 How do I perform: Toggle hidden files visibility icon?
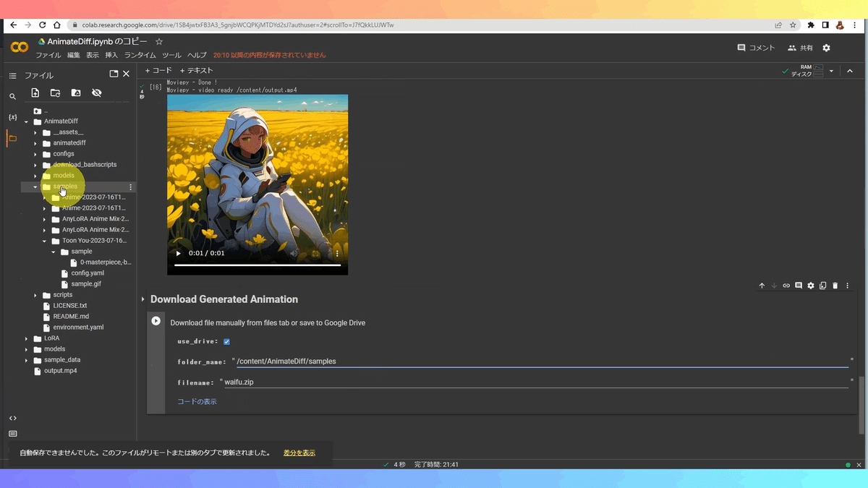pos(97,93)
